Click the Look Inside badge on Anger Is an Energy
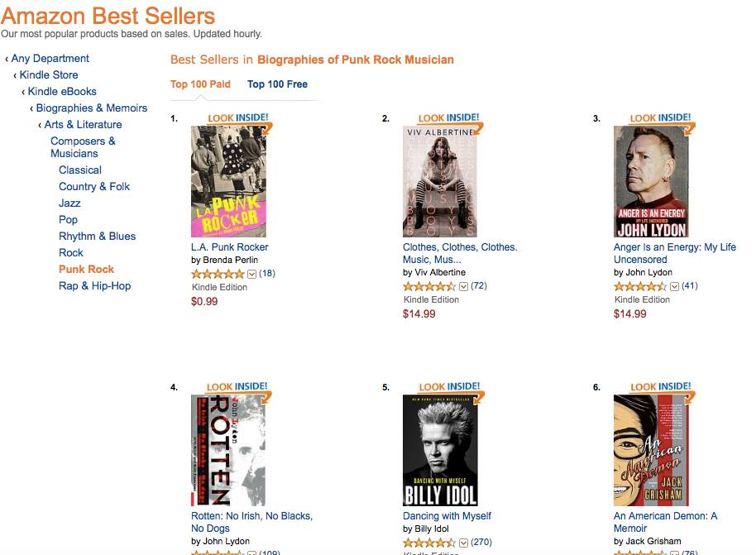 (660, 118)
